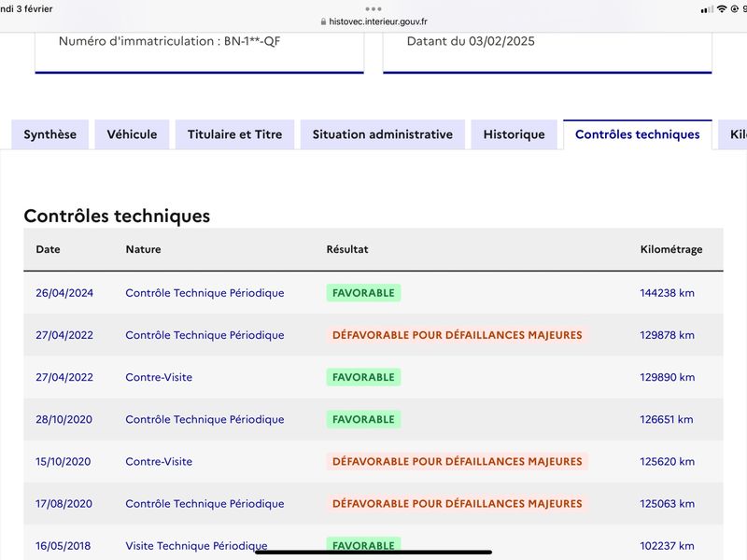Screen dimensions: 747x560
Task: Tap the histovec.interieur.gouv.fr address bar
Action: (x=374, y=21)
